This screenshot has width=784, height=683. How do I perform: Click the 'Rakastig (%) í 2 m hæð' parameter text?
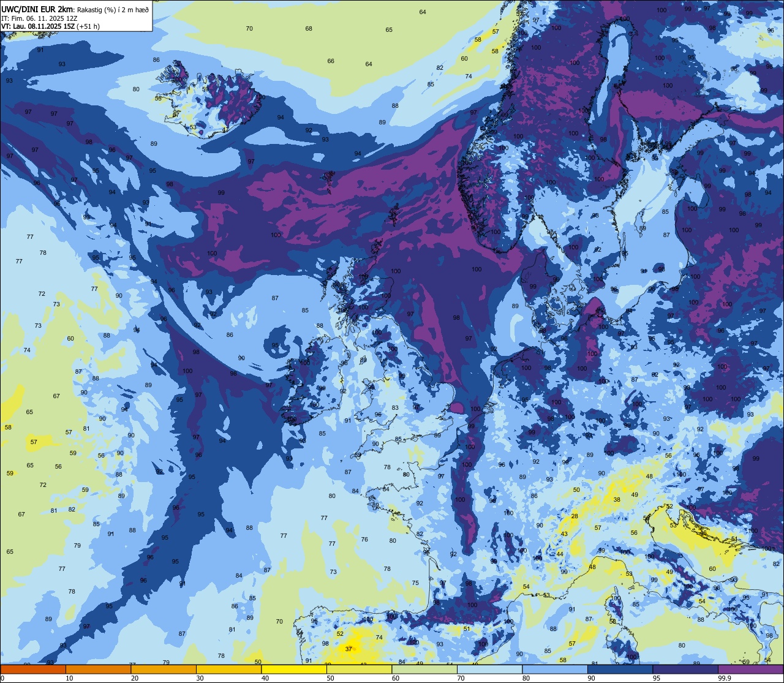click(113, 9)
